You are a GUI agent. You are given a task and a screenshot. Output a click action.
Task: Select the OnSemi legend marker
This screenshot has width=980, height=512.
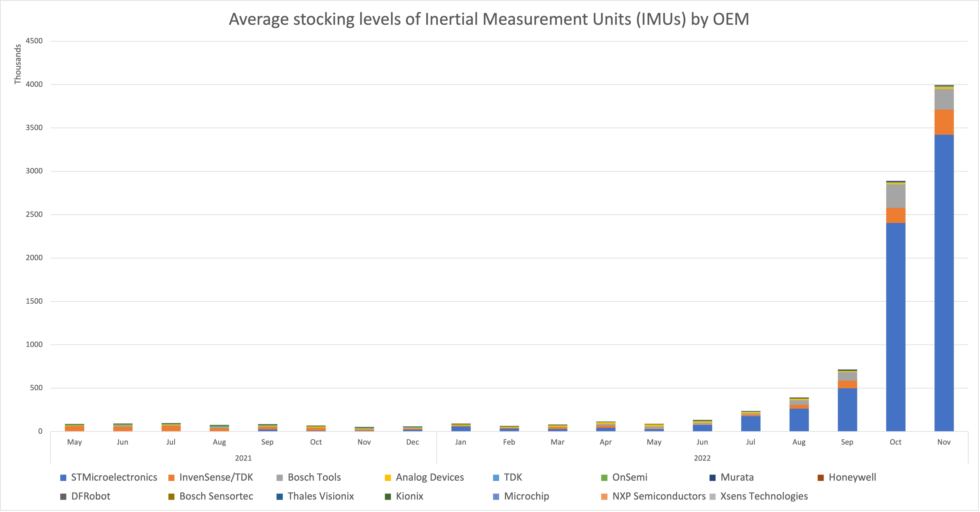[x=604, y=478]
